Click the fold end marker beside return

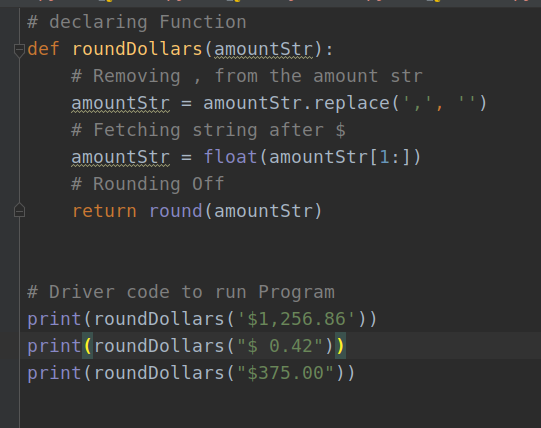(19, 210)
